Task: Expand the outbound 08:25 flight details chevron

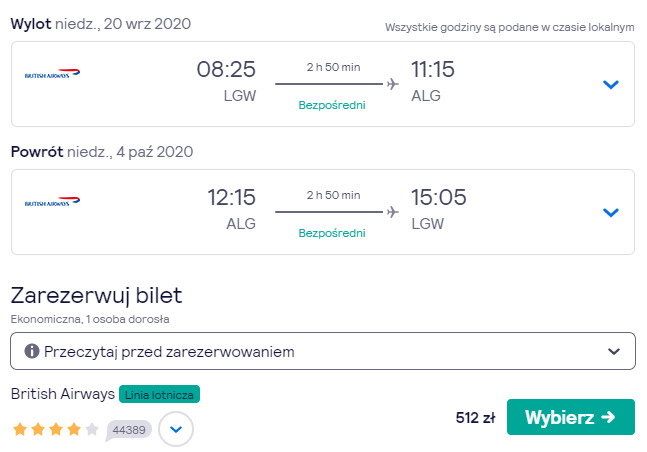Action: point(611,85)
